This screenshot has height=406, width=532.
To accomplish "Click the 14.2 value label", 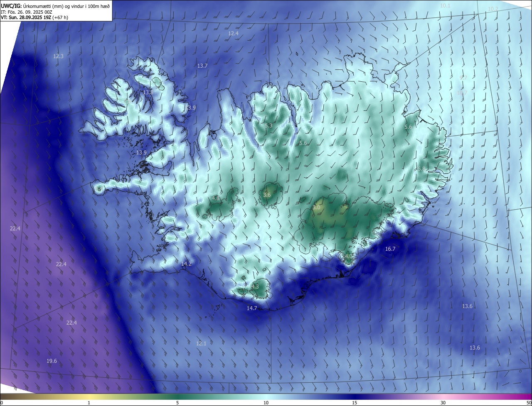I will pos(187,264).
